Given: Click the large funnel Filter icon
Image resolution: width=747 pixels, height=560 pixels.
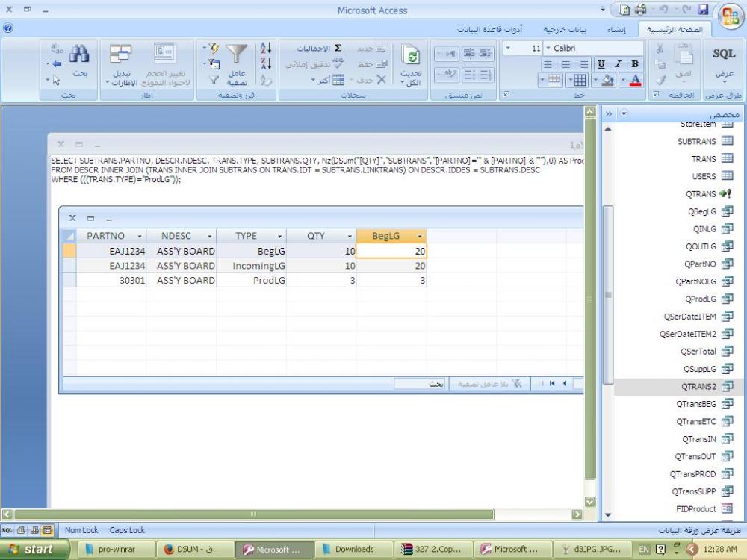Looking at the screenshot, I should tap(236, 54).
